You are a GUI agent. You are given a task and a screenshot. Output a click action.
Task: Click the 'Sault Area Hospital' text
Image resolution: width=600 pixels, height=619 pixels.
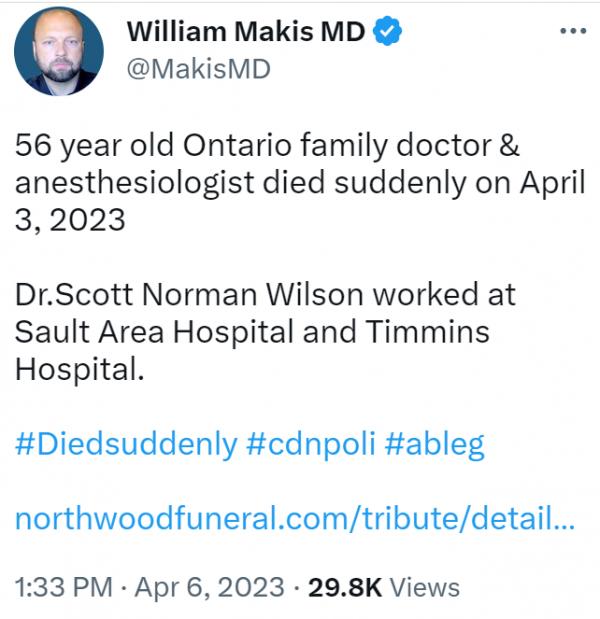click(151, 332)
